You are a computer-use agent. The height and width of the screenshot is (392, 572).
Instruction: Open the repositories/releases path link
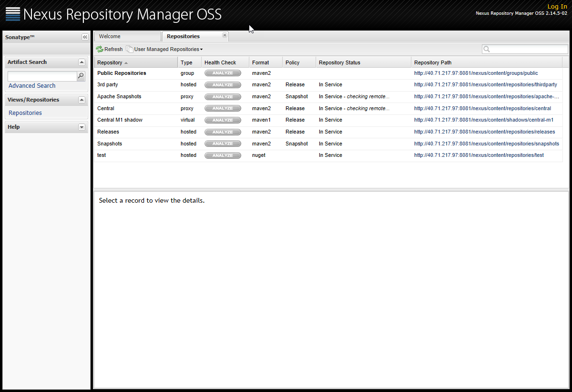point(484,132)
